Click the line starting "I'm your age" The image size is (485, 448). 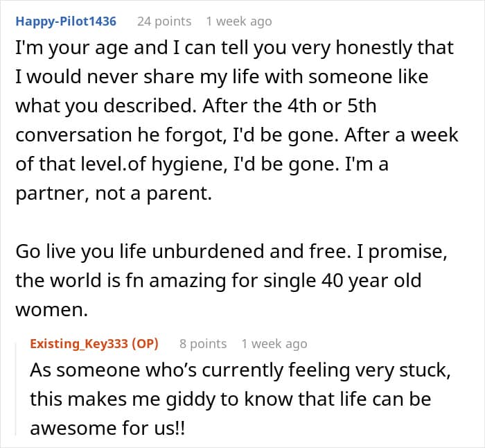(234, 48)
